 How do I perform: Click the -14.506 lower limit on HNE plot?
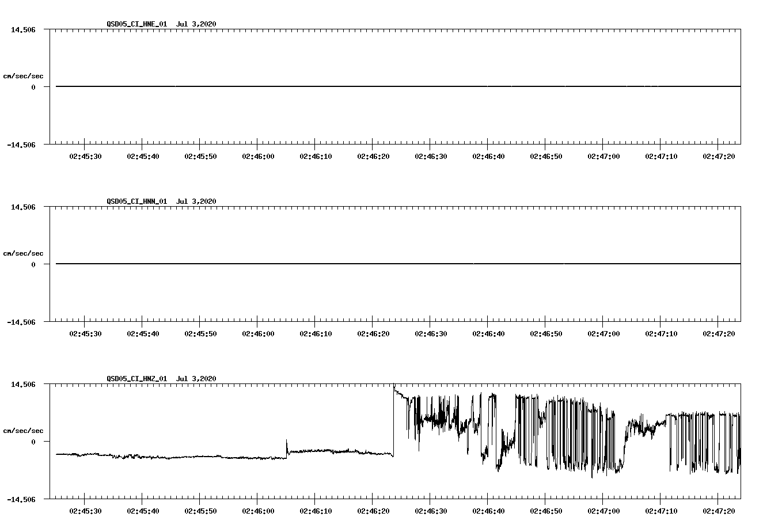[21, 145]
